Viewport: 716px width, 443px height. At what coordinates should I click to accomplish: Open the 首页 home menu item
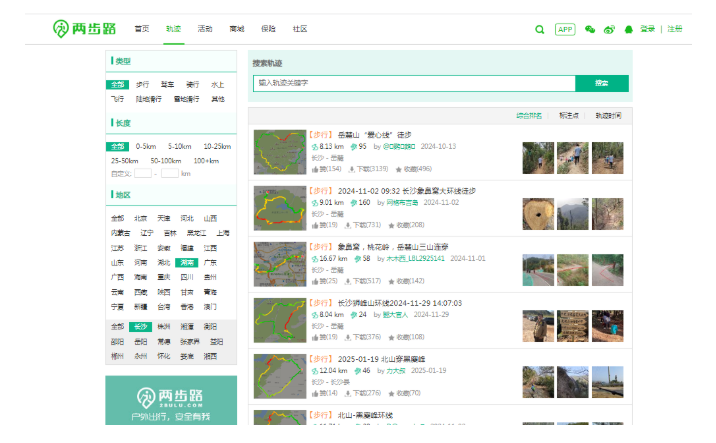(x=142, y=29)
